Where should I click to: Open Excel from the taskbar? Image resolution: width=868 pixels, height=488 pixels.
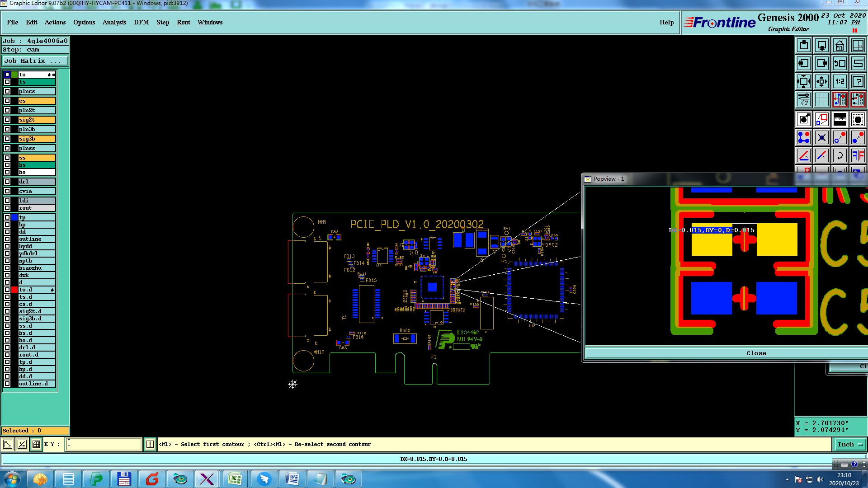(x=235, y=479)
